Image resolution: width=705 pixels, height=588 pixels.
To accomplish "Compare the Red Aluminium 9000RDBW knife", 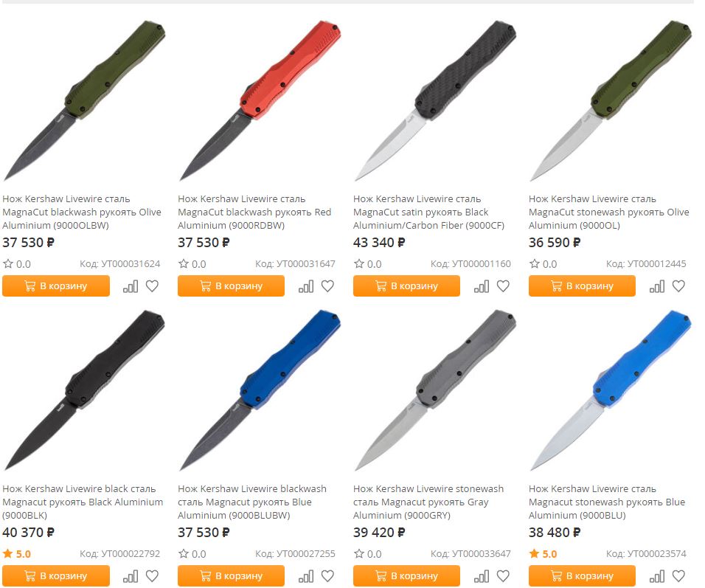I will pyautogui.click(x=306, y=286).
